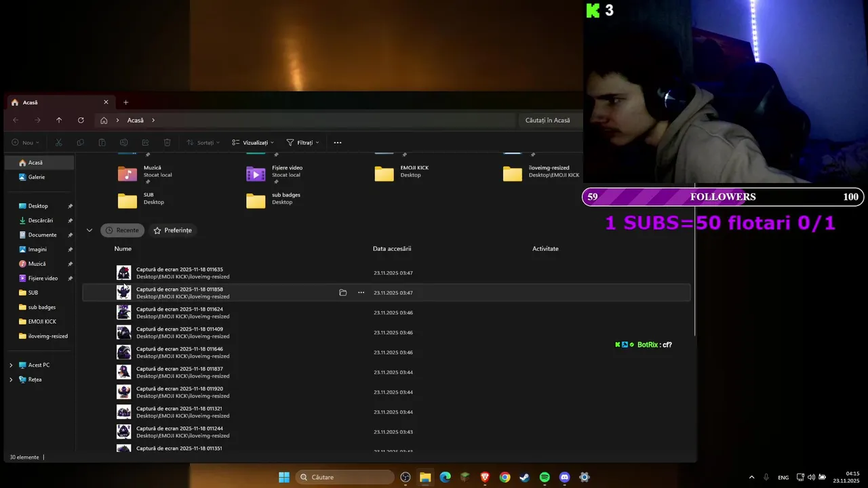Select the sub badges folder tile
This screenshot has width=868, height=488.
point(273,200)
